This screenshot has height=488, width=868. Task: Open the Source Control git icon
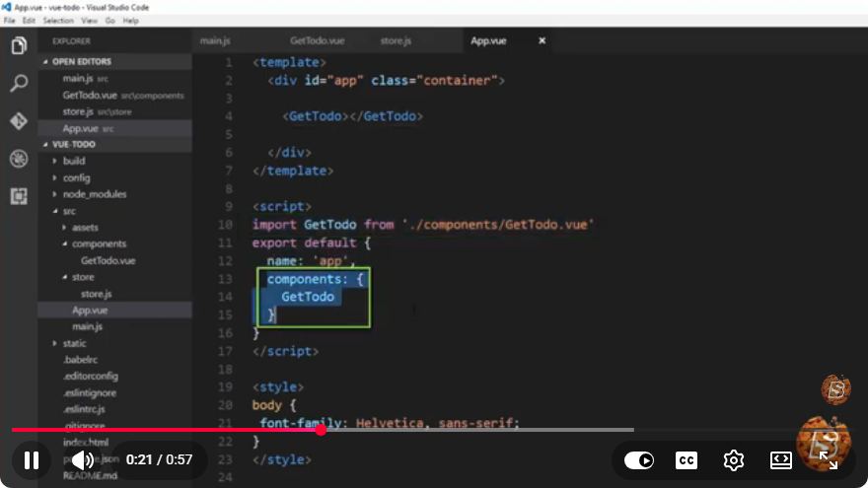click(19, 120)
